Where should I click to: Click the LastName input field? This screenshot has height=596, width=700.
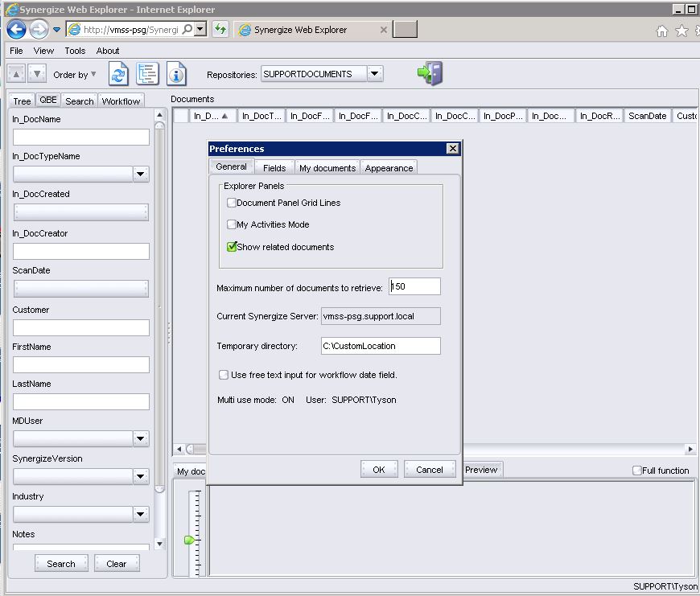(80, 401)
